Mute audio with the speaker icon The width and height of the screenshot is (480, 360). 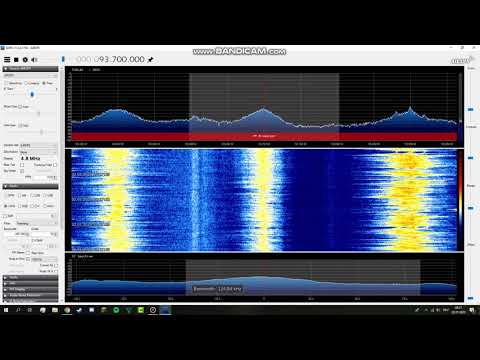[x=34, y=60]
